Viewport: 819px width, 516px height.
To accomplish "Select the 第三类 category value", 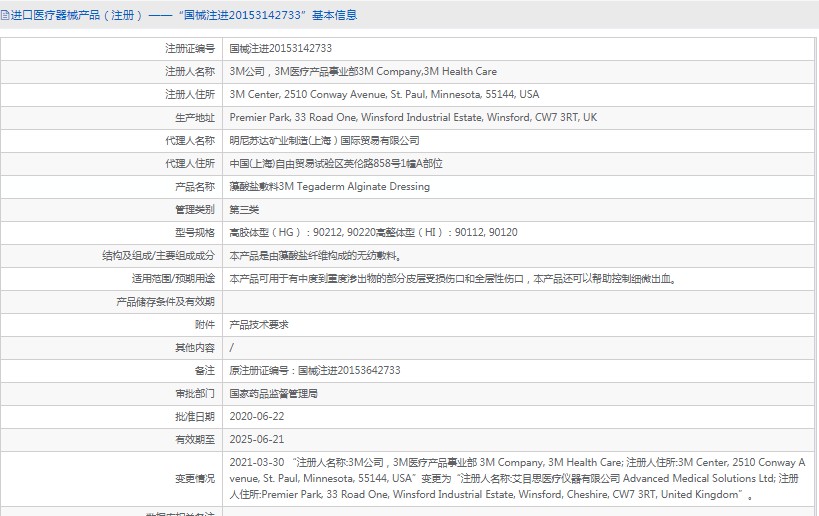I will pos(244,209).
